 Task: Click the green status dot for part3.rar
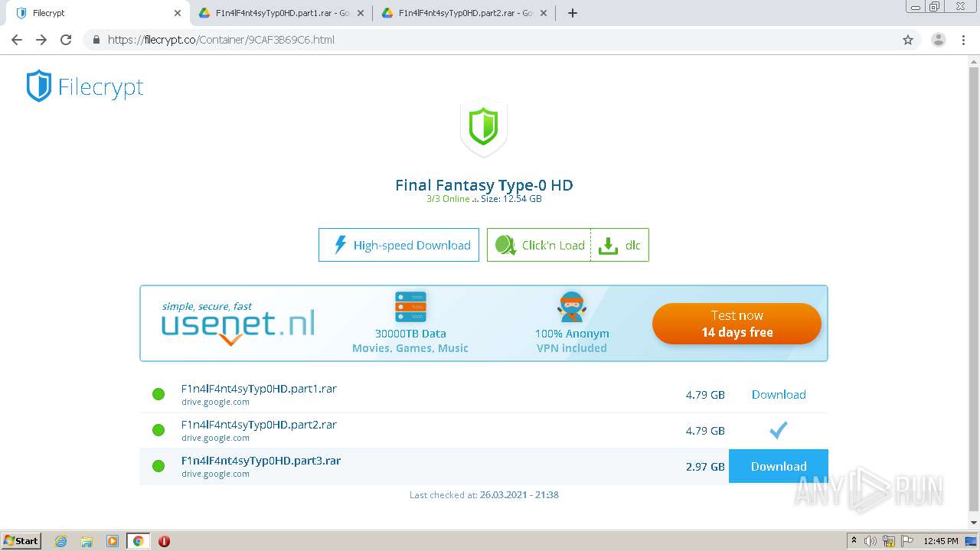tap(158, 466)
